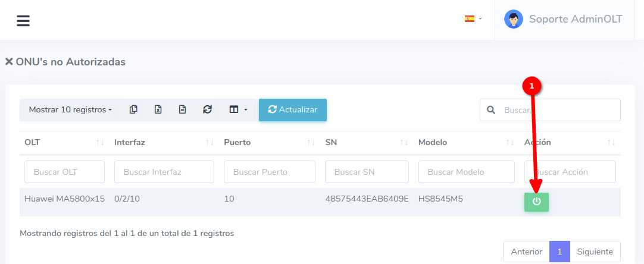
Task: Open the hamburger sidebar menu
Action: [23, 21]
